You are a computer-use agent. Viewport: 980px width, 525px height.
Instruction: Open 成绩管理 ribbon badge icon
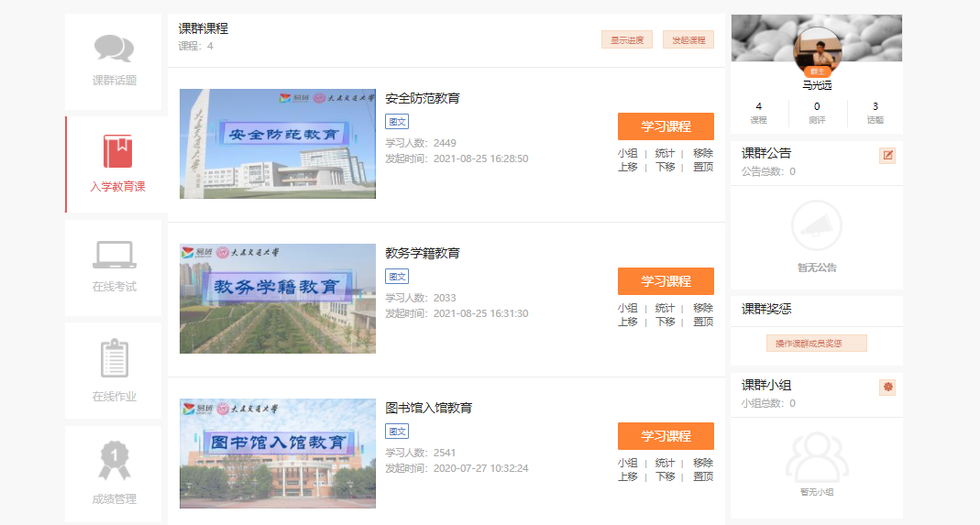(115, 461)
